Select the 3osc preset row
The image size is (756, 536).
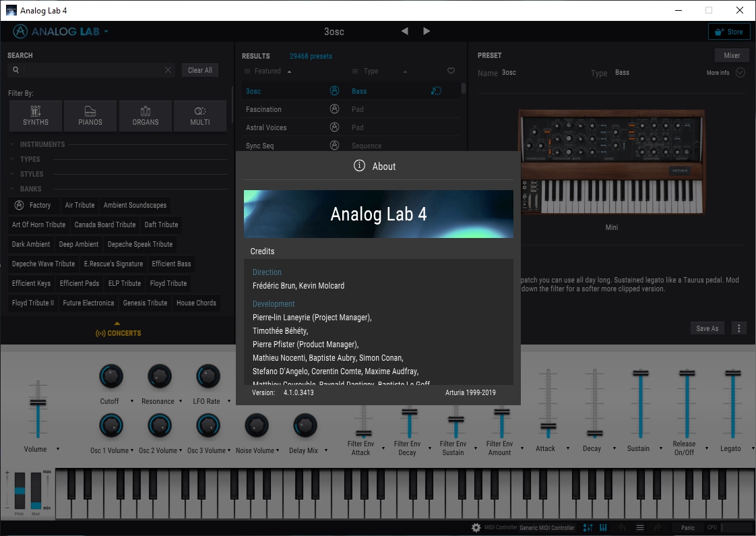point(350,91)
